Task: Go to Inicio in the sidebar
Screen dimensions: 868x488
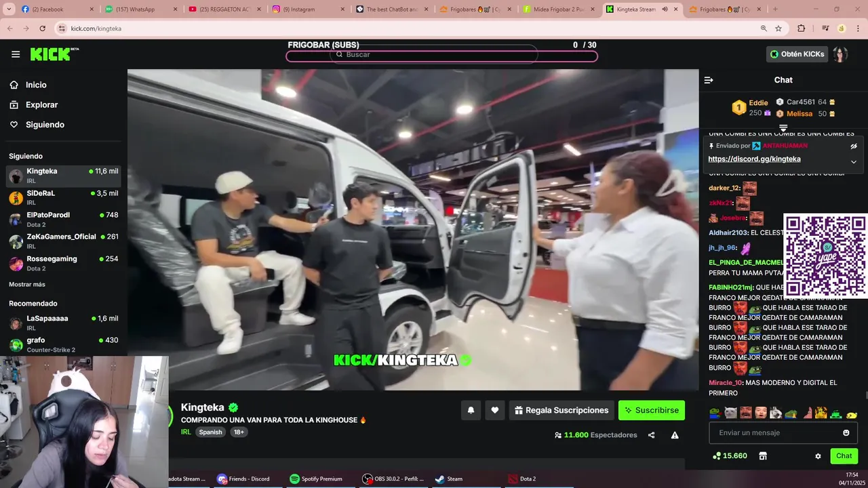Action: coord(36,85)
